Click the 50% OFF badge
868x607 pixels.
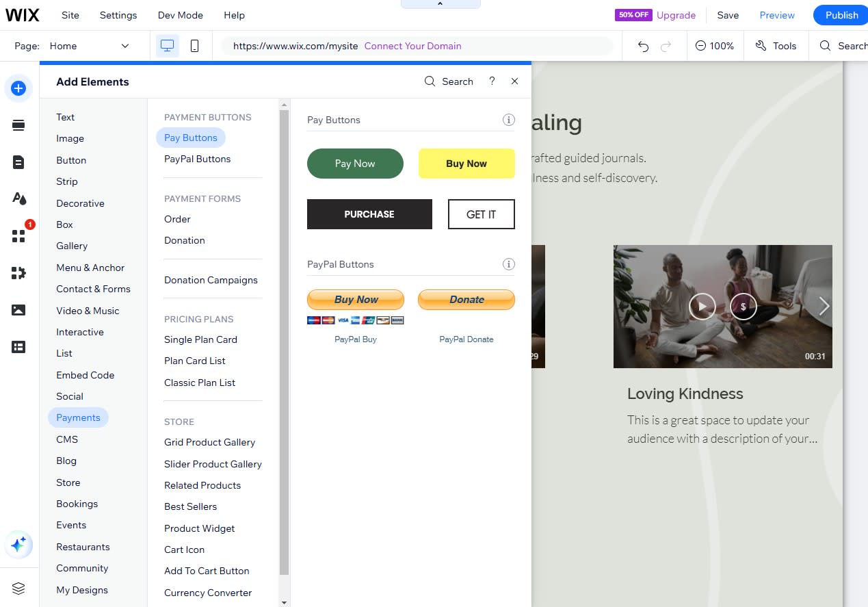coord(633,15)
